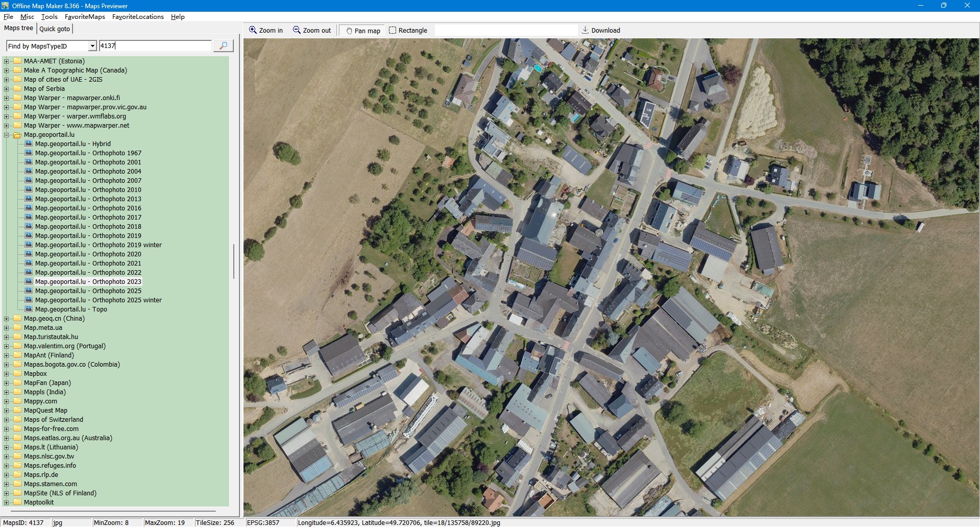The width and height of the screenshot is (980, 527).
Task: Select Orthophoto 2025 map entry
Action: point(88,291)
